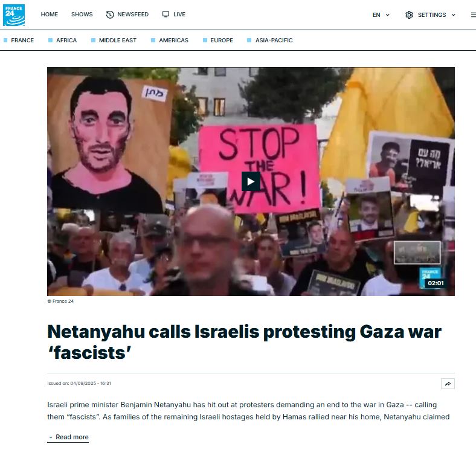The width and height of the screenshot is (476, 458).
Task: Go to the Europe section
Action: click(222, 40)
